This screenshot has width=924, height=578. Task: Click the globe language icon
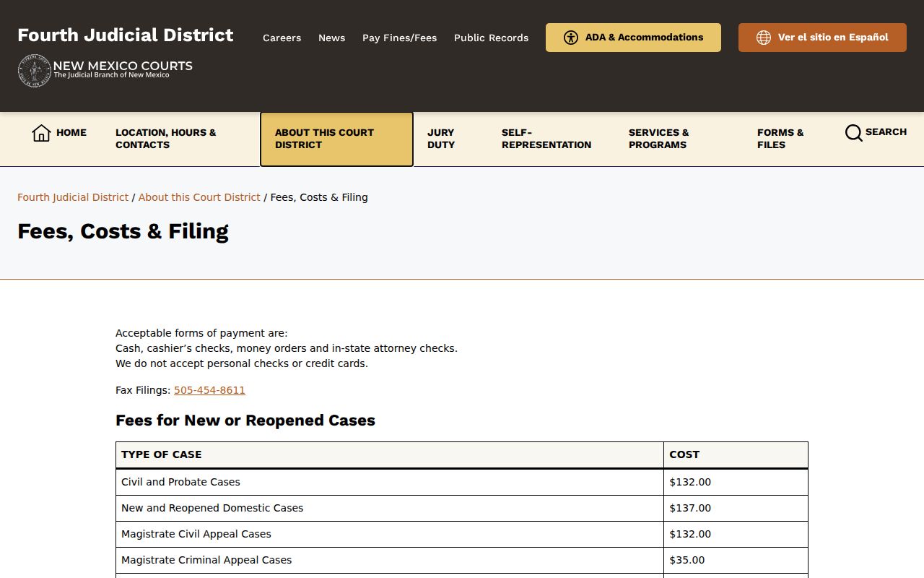[x=764, y=38]
